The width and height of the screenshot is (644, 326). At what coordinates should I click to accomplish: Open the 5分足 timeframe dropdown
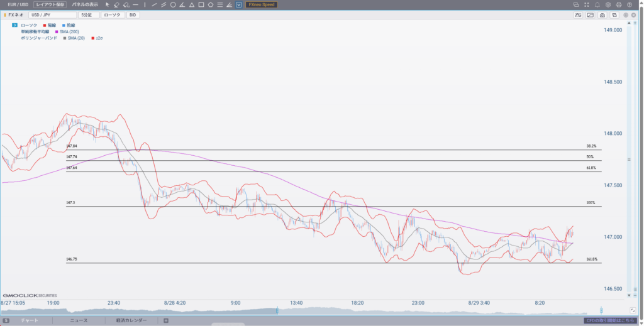pyautogui.click(x=89, y=15)
